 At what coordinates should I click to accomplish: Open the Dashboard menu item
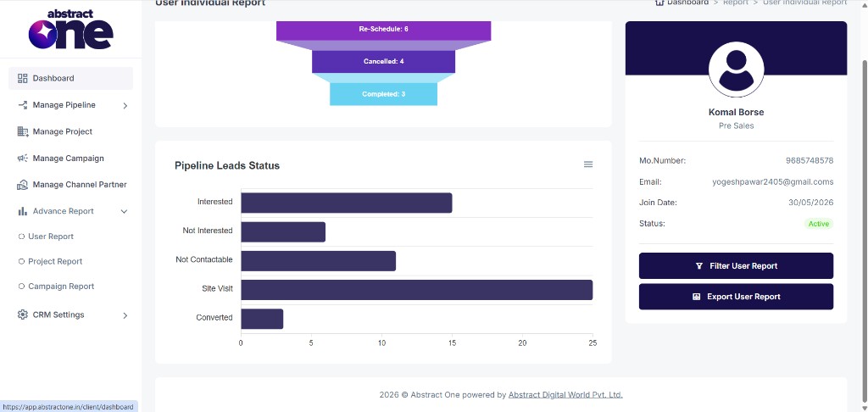[x=71, y=78]
